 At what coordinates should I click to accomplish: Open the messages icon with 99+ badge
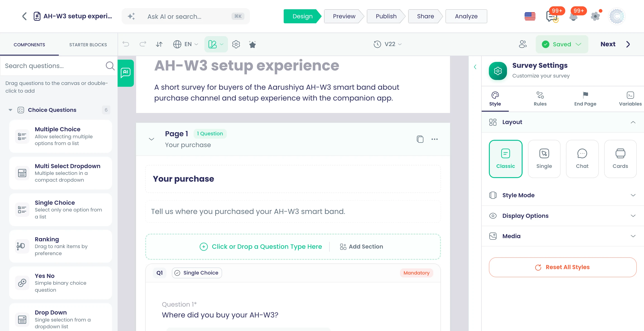click(552, 16)
